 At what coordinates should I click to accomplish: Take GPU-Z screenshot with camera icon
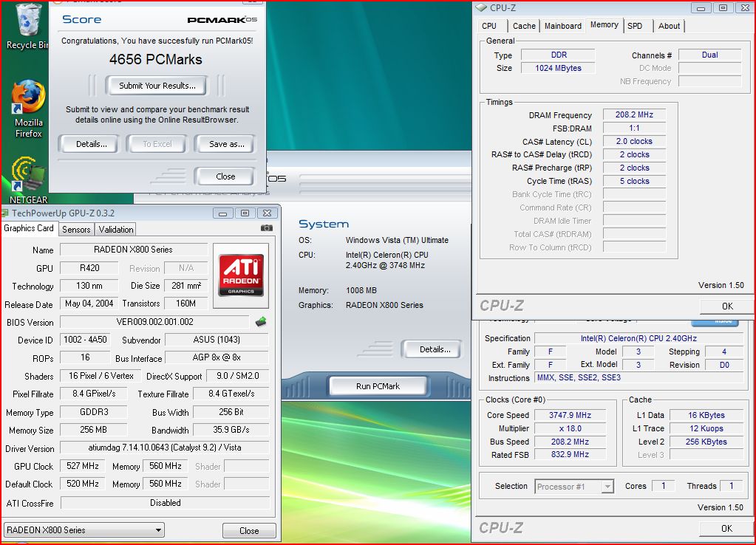(267, 228)
